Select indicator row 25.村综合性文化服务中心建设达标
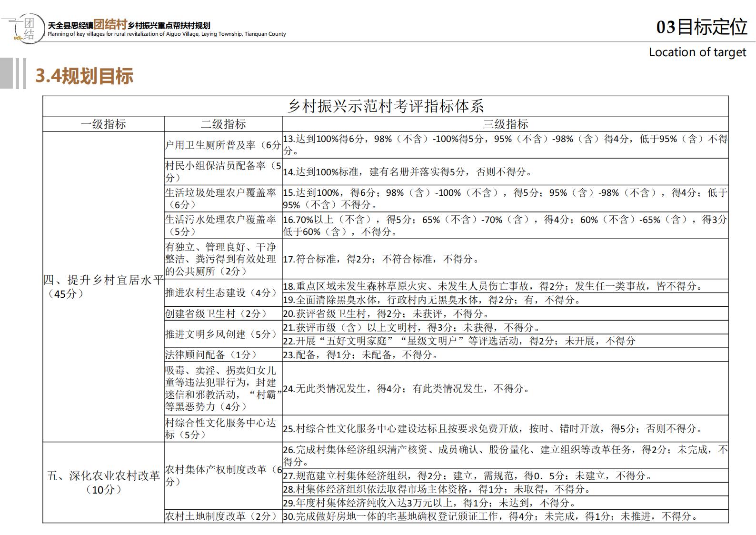 click(506, 428)
